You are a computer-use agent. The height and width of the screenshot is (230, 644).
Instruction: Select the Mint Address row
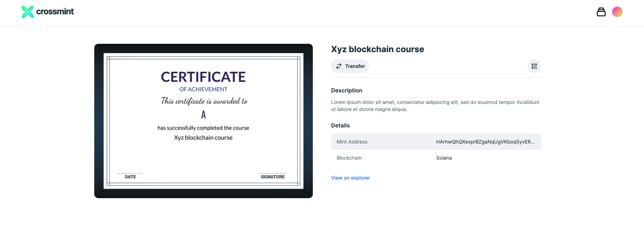click(x=436, y=142)
